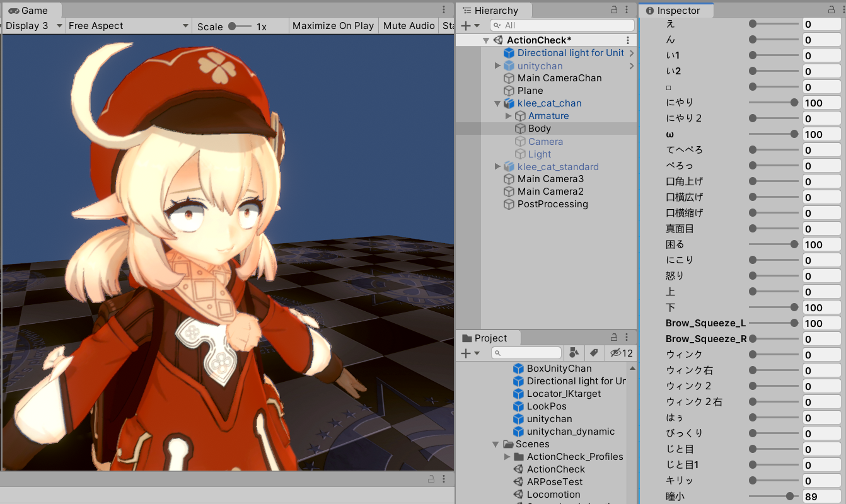The width and height of the screenshot is (846, 504).
Task: Select the Inspector tab
Action: [x=676, y=11]
